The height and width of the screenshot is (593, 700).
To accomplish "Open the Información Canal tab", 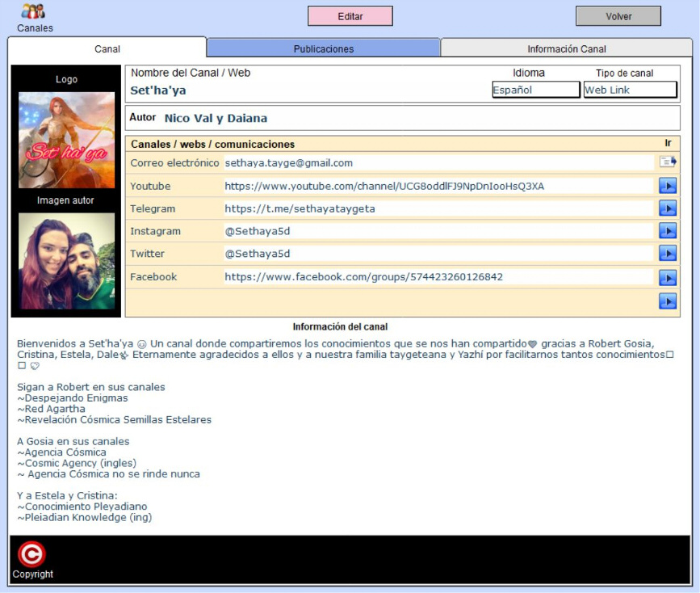I will coord(566,48).
